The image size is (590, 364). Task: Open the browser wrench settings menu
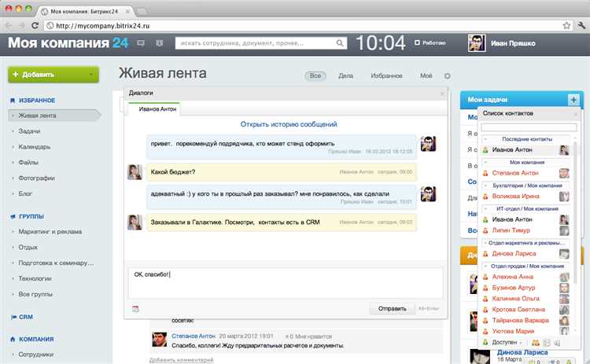[x=581, y=26]
